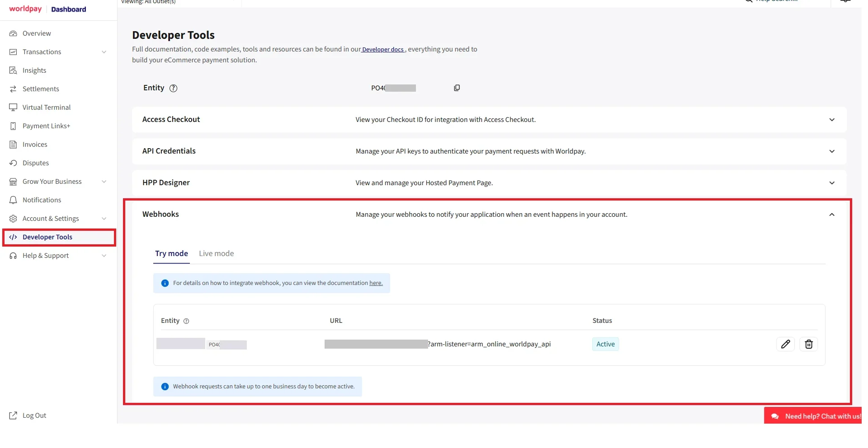Click the Payment Links+ phone icon
The image size is (868, 448).
(13, 126)
